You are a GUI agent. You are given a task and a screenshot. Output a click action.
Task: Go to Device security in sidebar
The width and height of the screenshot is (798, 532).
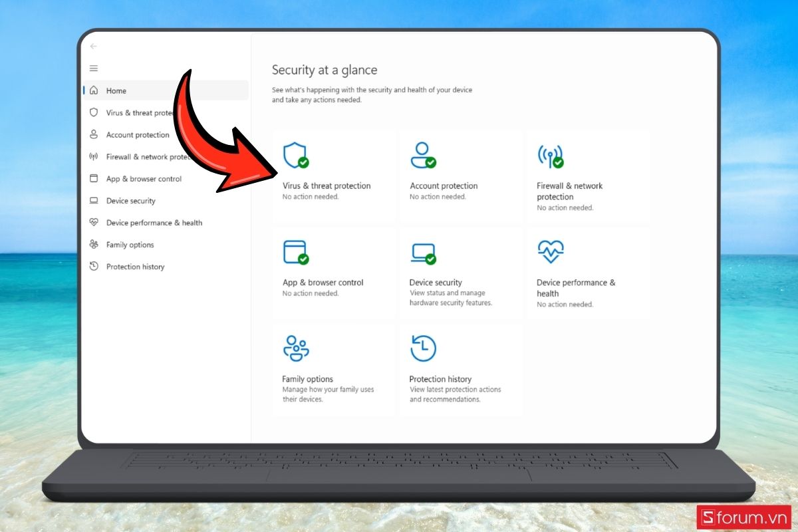coord(131,201)
